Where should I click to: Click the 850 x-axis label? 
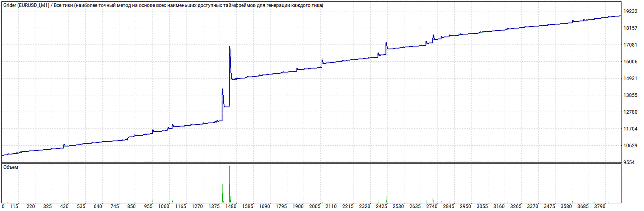click(132, 206)
